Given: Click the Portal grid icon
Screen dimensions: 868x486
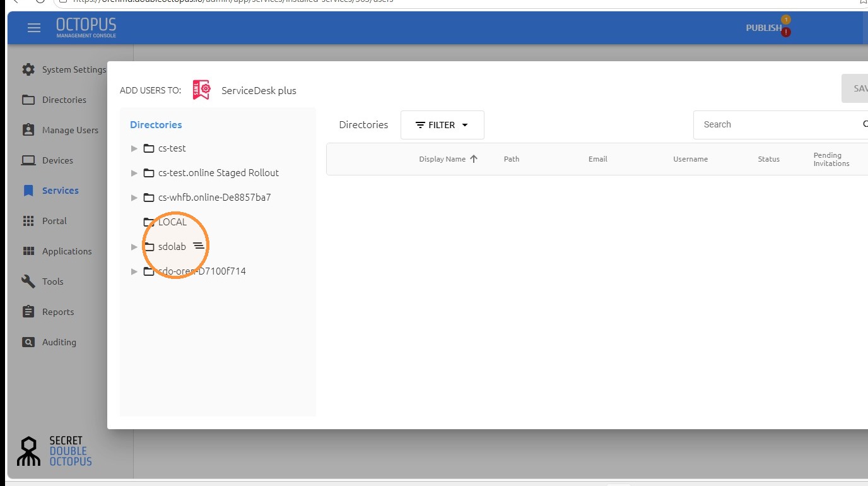Looking at the screenshot, I should (28, 221).
